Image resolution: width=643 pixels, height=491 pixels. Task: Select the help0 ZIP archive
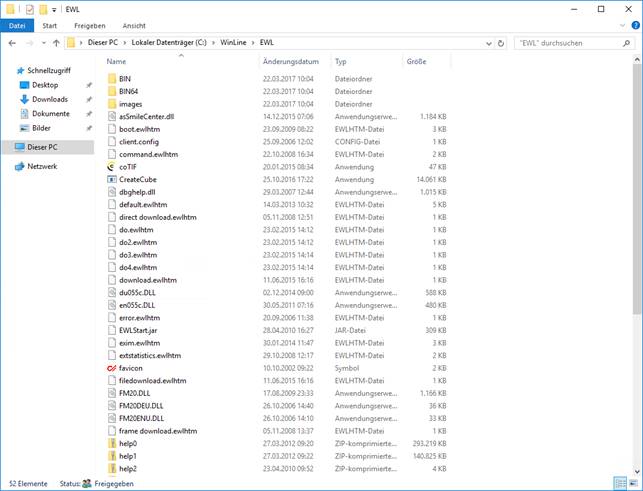tap(127, 443)
